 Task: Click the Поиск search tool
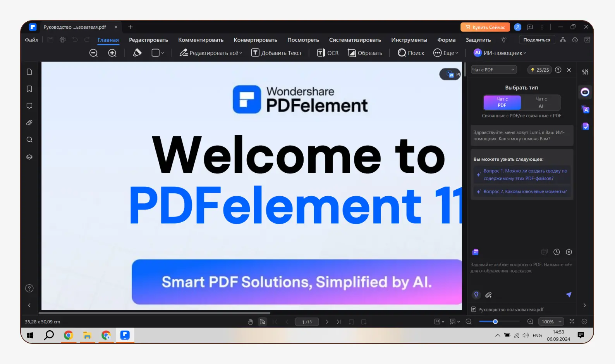411,53
